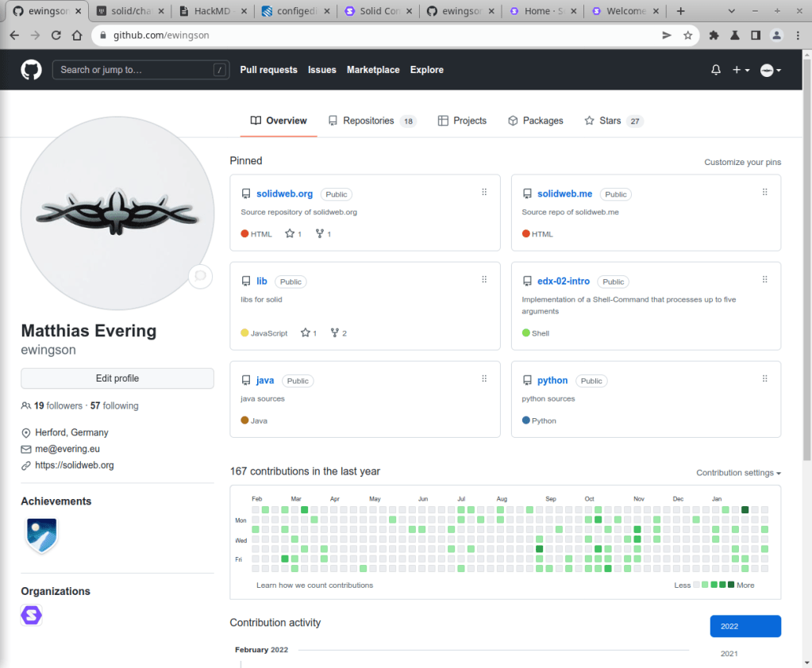The image size is (812, 668).
Task: Click the drag handle on solidweb.org pin
Action: tap(484, 193)
